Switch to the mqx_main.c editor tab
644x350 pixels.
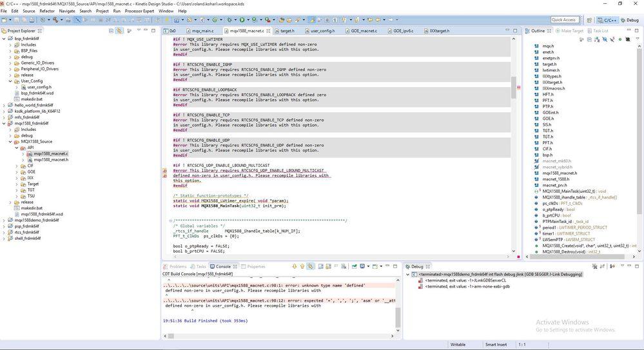click(200, 31)
